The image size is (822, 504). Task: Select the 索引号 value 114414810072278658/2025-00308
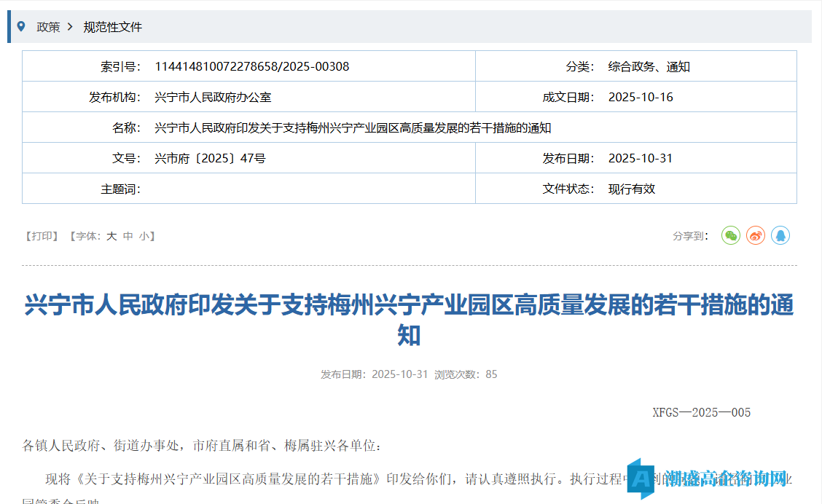pyautogui.click(x=253, y=66)
